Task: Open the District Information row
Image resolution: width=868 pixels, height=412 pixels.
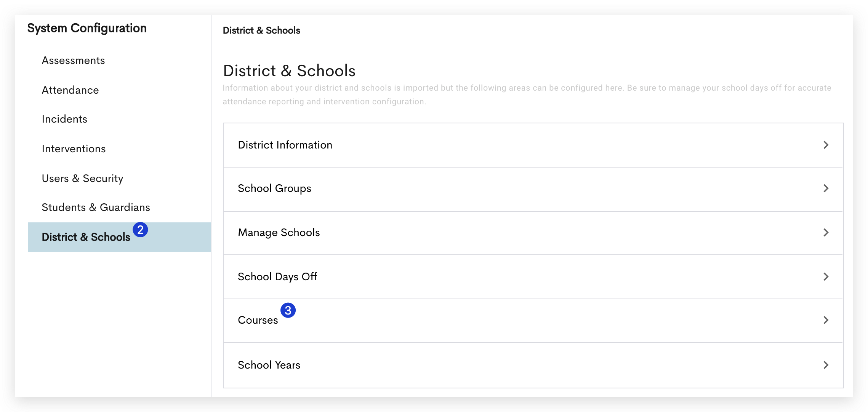Action: [x=533, y=145]
